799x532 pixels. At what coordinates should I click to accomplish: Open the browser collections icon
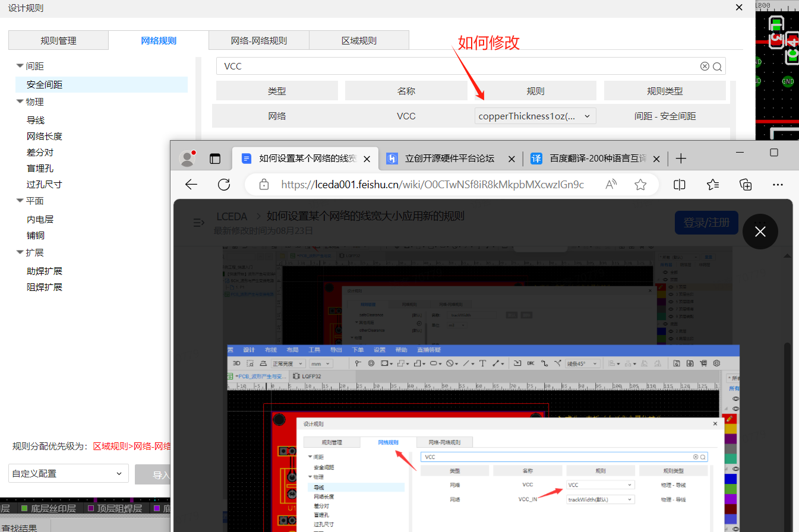click(x=746, y=185)
